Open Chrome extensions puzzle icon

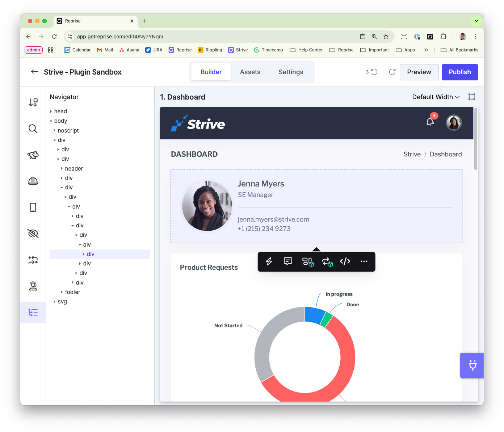(443, 37)
